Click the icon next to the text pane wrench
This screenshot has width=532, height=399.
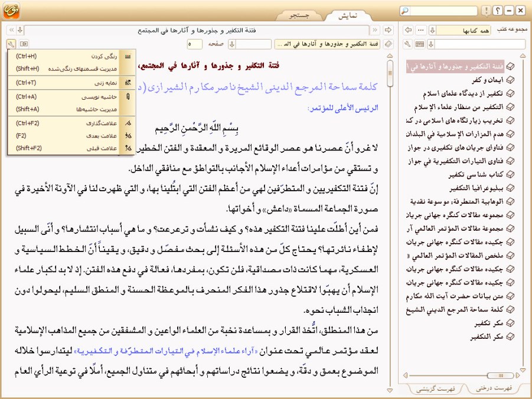pyautogui.click(x=24, y=44)
